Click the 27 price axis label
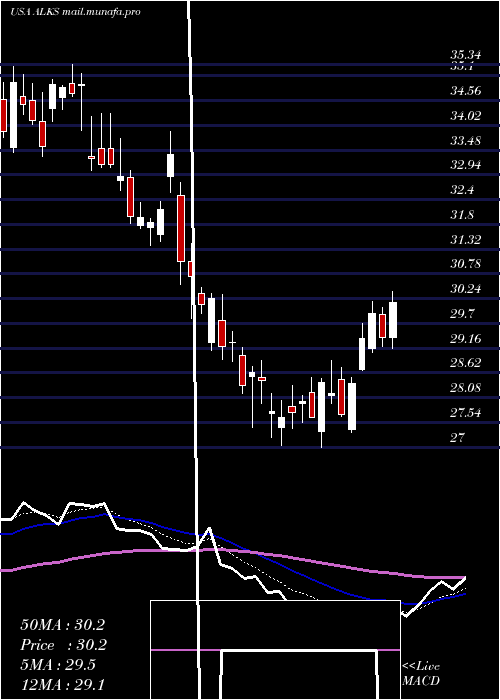The image size is (500, 700). [458, 437]
